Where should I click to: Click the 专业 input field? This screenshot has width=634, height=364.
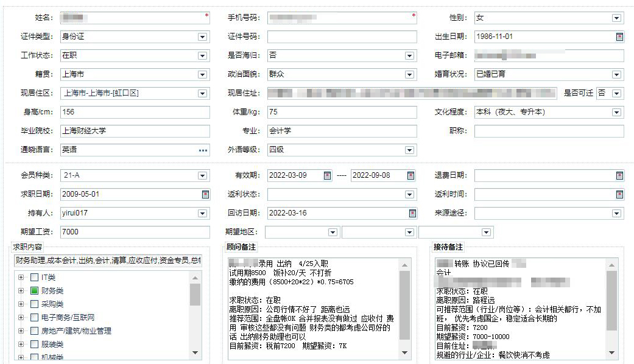coord(342,131)
